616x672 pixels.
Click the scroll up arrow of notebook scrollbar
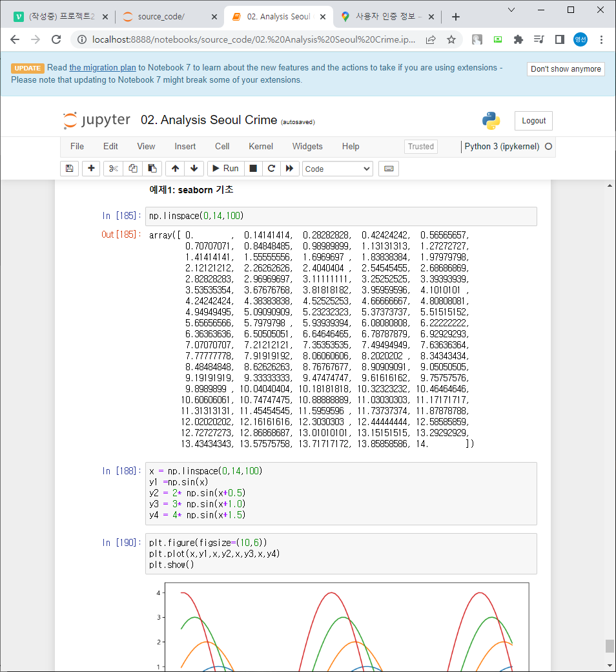tap(610, 185)
